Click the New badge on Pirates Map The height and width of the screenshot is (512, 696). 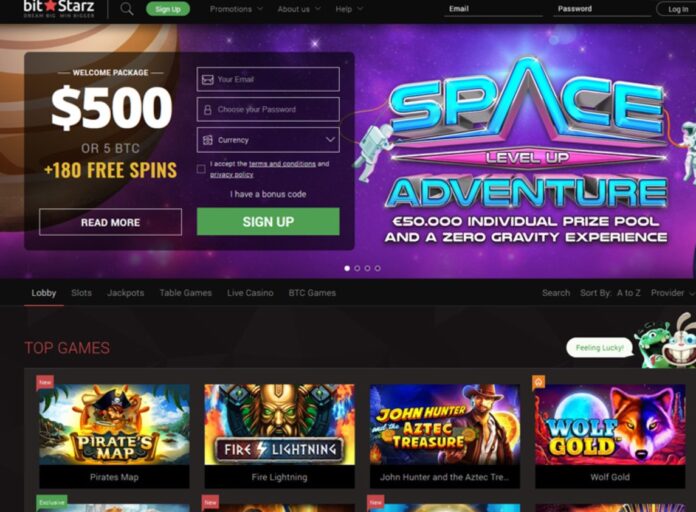45,382
